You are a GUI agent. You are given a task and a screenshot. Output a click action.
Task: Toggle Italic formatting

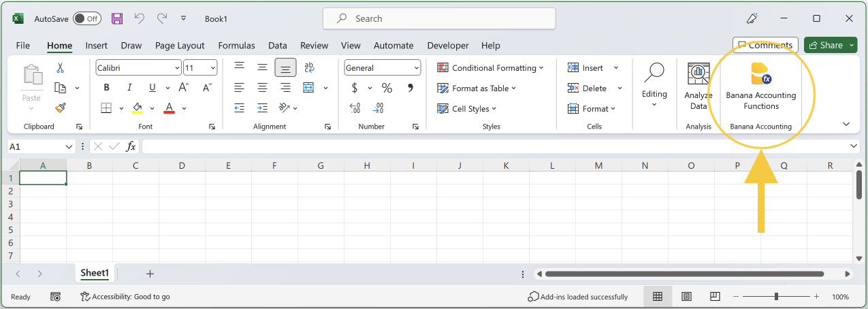pos(129,88)
